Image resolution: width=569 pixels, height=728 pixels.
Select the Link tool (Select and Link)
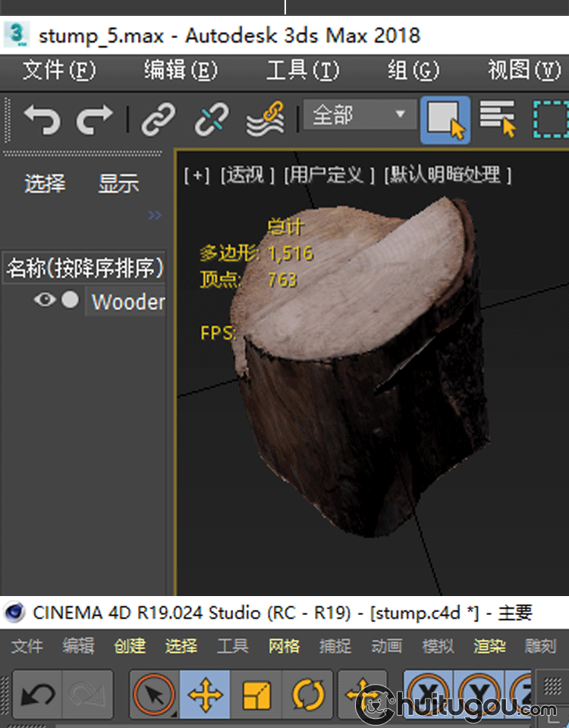click(x=159, y=120)
